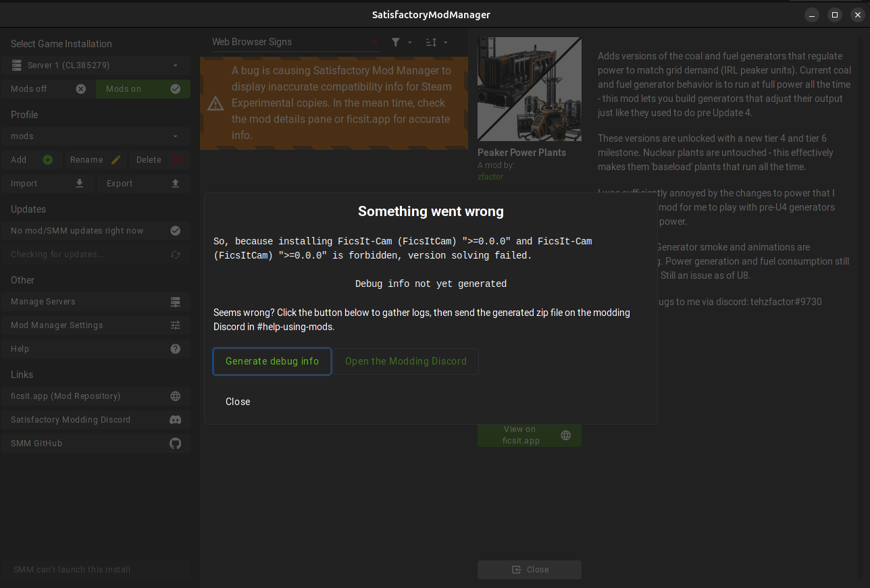Screen dimensions: 870x588
Task: Click the sliders icon beside Mod Manager Settings
Action: (176, 325)
